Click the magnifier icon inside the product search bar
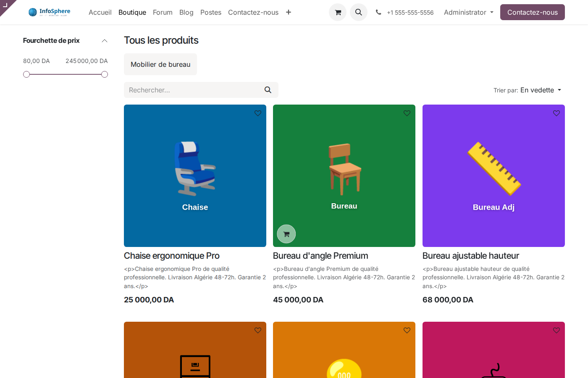Screen dimensions: 588x378 268,89
